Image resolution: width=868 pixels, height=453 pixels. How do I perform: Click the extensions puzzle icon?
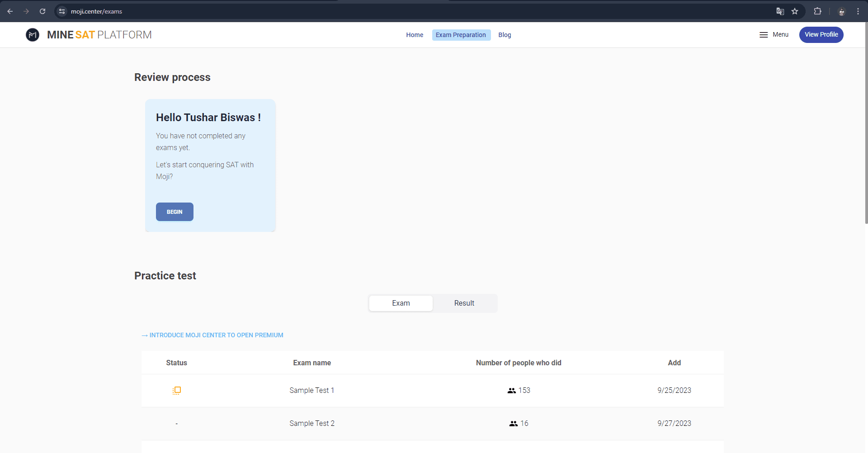(x=818, y=11)
